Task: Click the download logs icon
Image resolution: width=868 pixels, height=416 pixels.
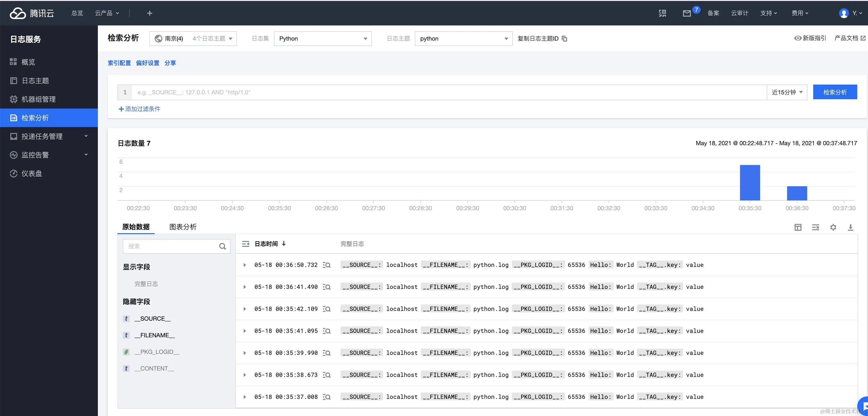Action: pyautogui.click(x=850, y=228)
